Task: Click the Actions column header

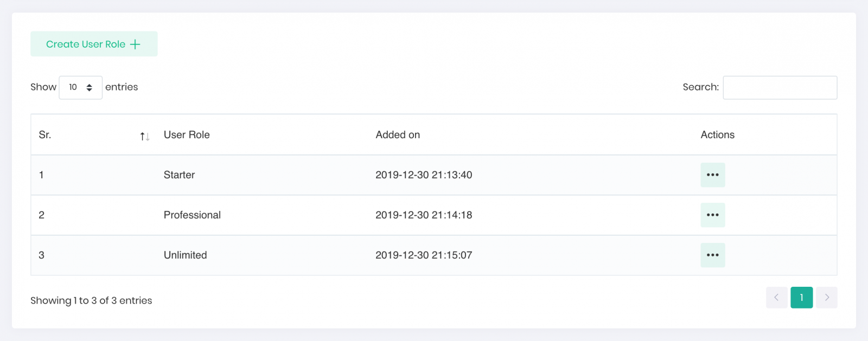Action: 717,135
